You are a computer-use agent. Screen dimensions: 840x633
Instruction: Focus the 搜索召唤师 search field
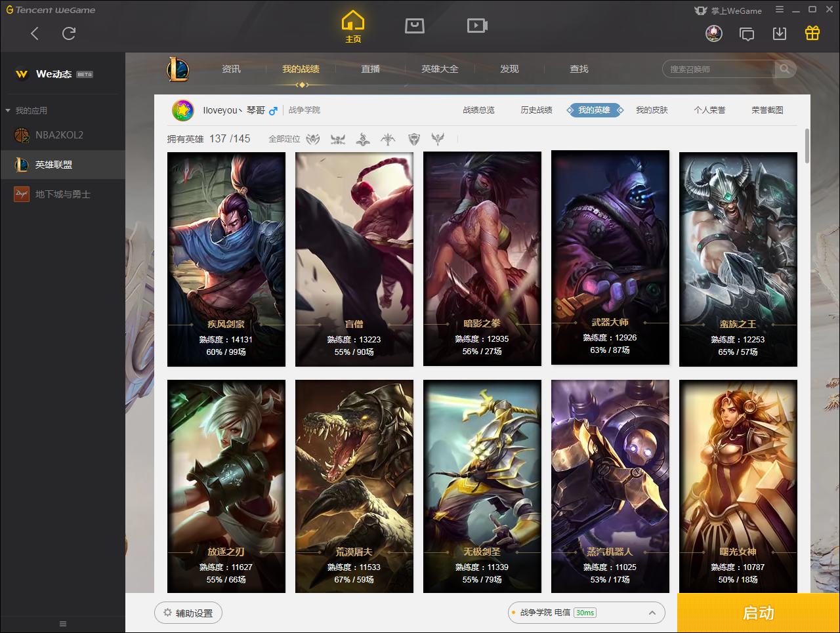719,69
